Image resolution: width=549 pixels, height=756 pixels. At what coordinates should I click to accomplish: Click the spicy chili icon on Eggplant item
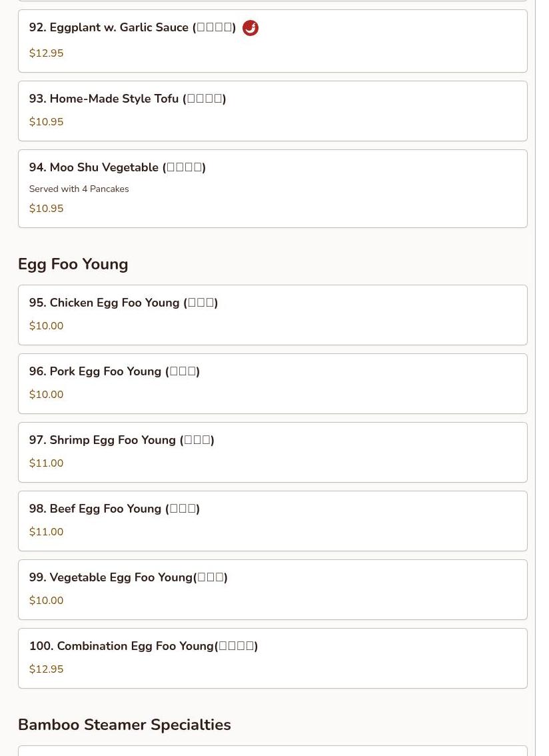click(250, 28)
